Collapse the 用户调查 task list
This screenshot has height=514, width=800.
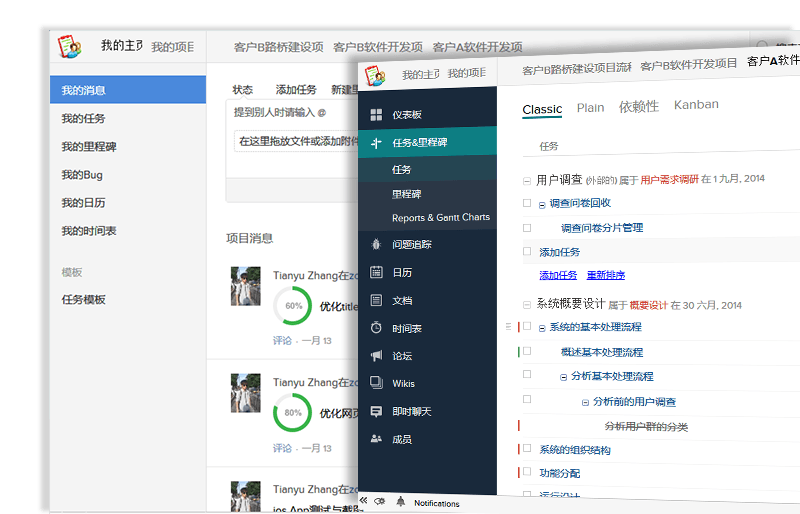click(527, 180)
